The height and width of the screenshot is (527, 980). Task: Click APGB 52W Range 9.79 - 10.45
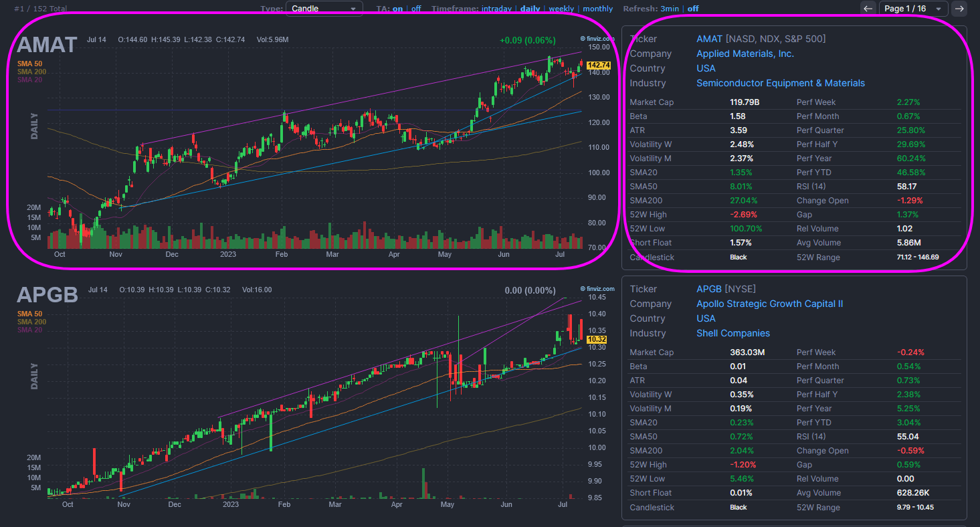click(x=915, y=508)
